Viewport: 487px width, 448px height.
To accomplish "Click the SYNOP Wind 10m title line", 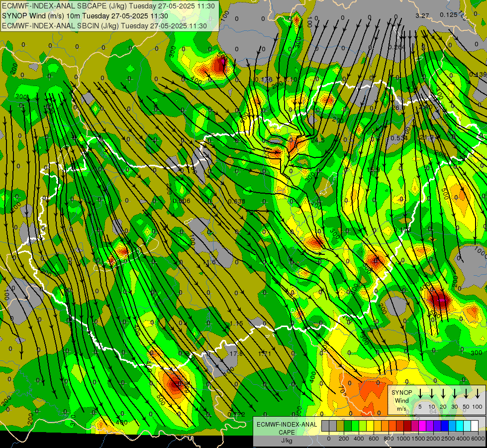I will 85,16.
